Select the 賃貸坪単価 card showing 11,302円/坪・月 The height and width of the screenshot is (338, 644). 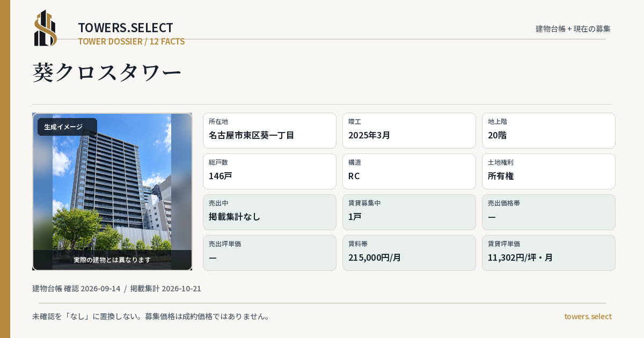(548, 253)
